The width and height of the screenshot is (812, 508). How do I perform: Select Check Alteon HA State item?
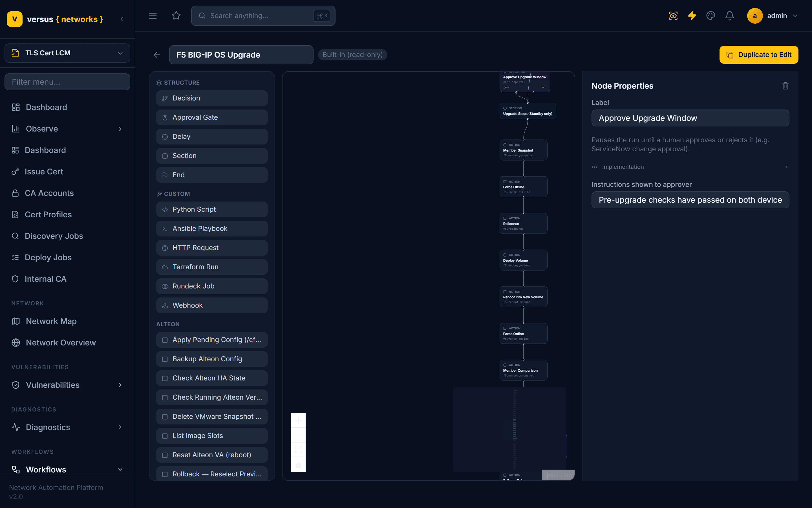[212, 378]
